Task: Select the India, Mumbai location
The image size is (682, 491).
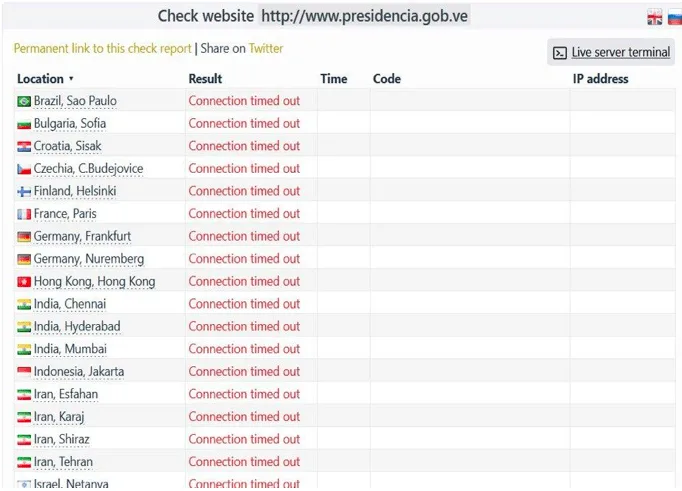Action: (x=70, y=349)
